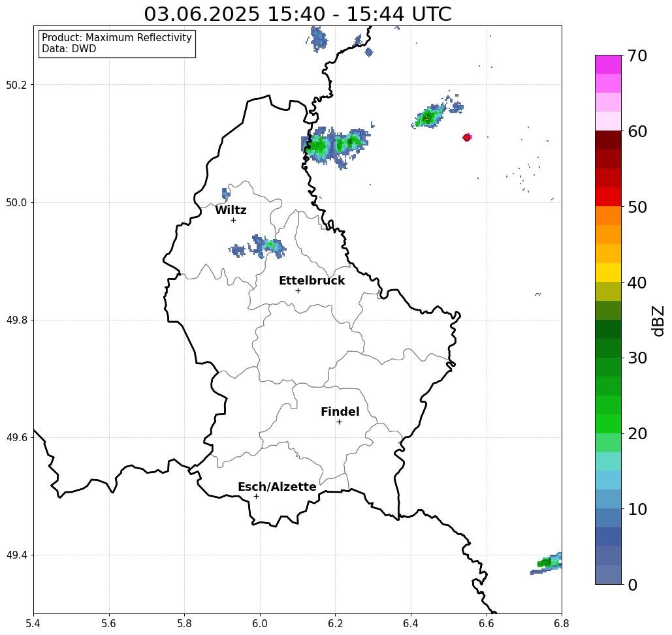Click the radar echo between Wiltz and Ettelbruck
672x635 pixels.
click(268, 246)
